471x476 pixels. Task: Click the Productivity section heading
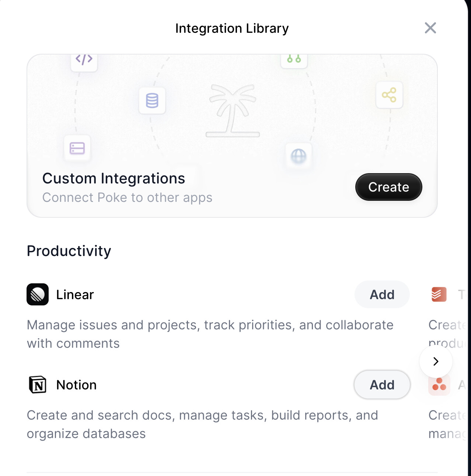(x=69, y=251)
